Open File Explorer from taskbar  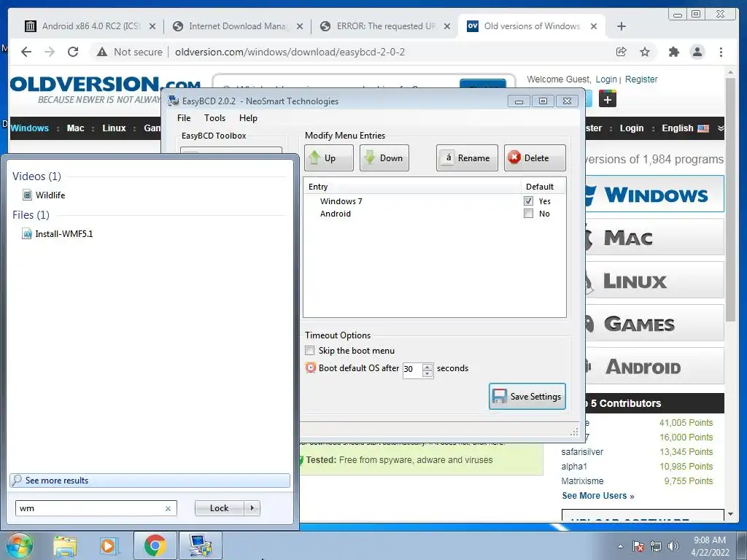(x=65, y=545)
